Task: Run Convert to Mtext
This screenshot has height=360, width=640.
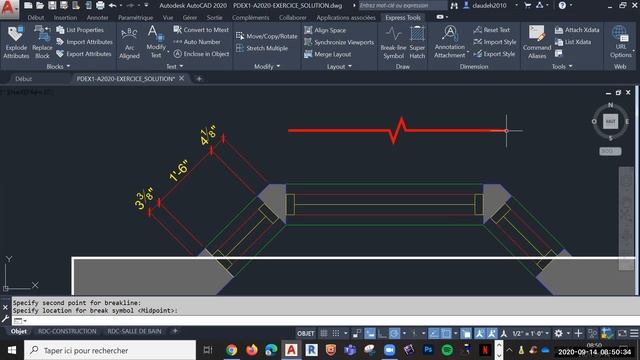Action: pyautogui.click(x=201, y=30)
